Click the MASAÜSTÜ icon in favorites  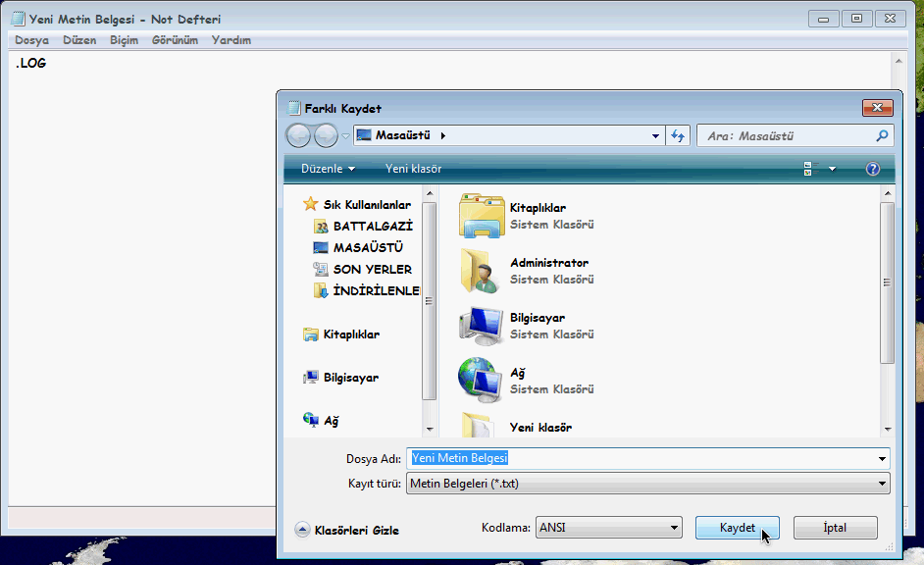[x=321, y=247]
